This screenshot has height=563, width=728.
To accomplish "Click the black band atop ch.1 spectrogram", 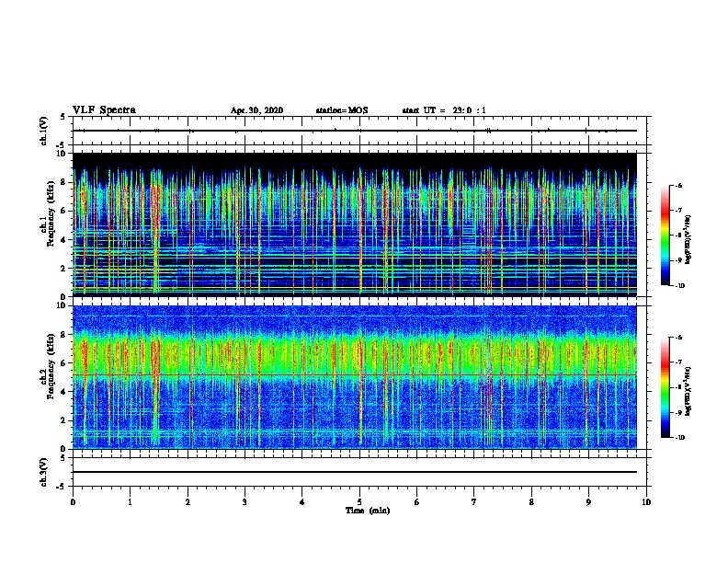I will tap(355, 160).
